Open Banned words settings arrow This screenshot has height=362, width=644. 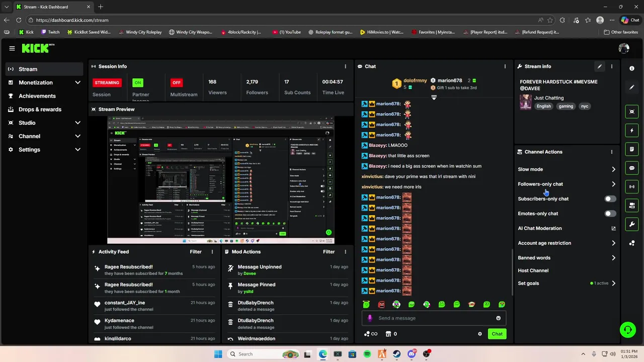click(613, 258)
